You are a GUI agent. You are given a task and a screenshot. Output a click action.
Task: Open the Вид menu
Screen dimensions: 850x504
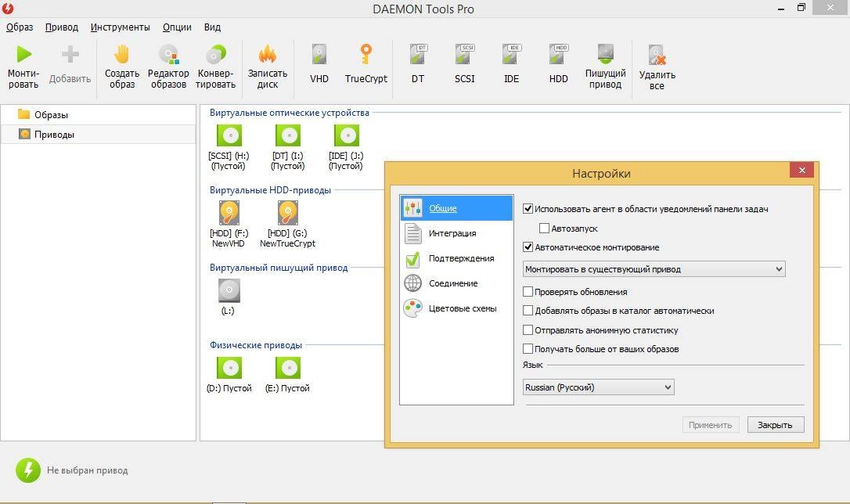[x=213, y=27]
